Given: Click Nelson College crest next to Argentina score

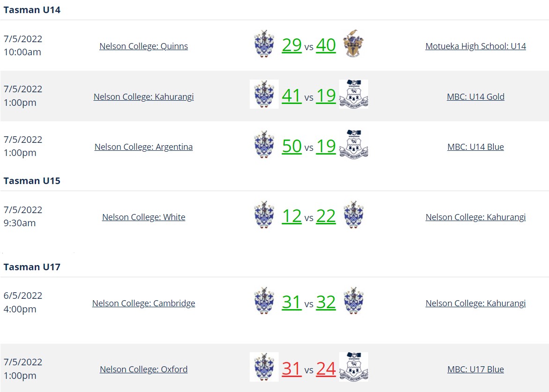Looking at the screenshot, I should (264, 145).
